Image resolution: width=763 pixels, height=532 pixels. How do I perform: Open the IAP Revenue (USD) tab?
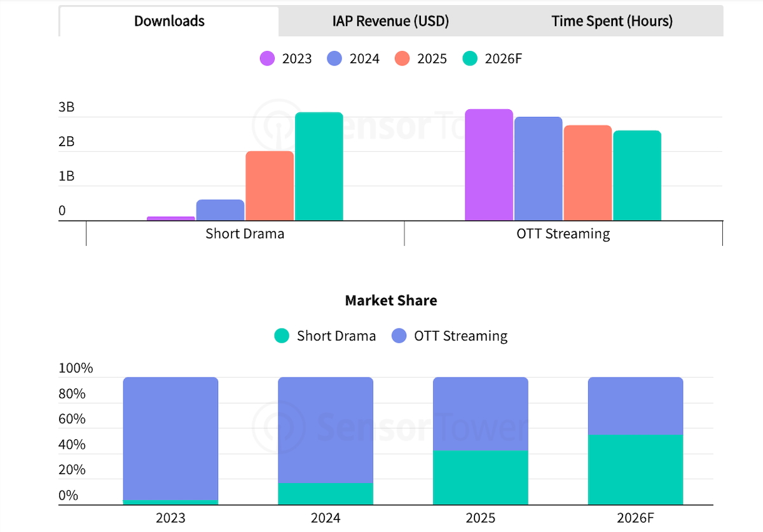point(390,21)
